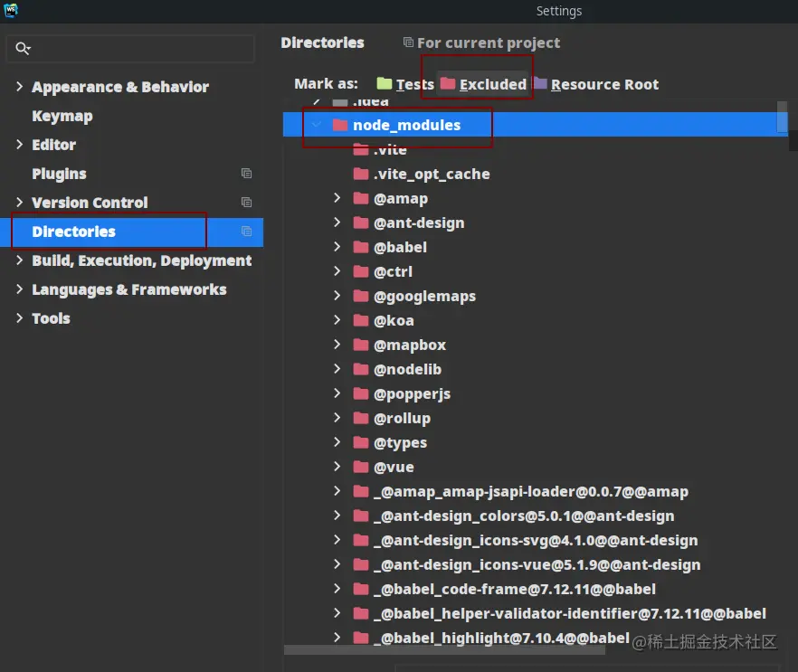Select the _@ant-design_icons-vue@5.1.9@@ant-design folder
798x672 pixels.
click(x=537, y=564)
